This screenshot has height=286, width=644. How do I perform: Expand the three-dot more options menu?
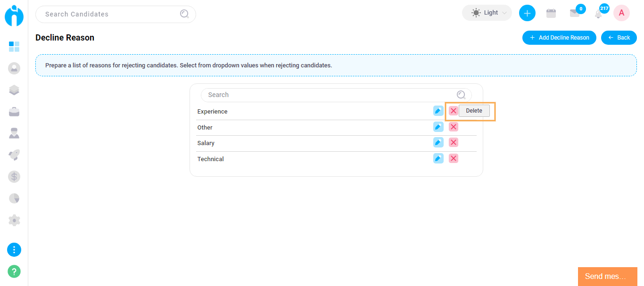coord(14,250)
